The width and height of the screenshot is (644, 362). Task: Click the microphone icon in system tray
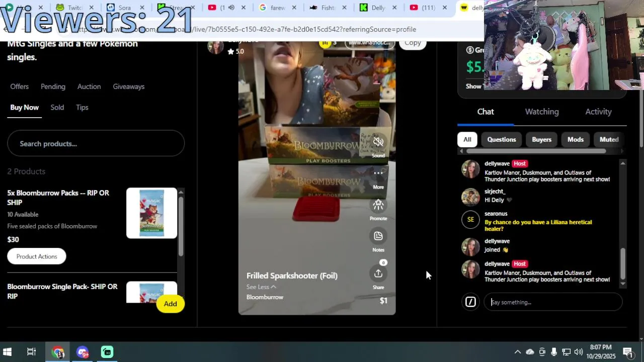coord(554,352)
